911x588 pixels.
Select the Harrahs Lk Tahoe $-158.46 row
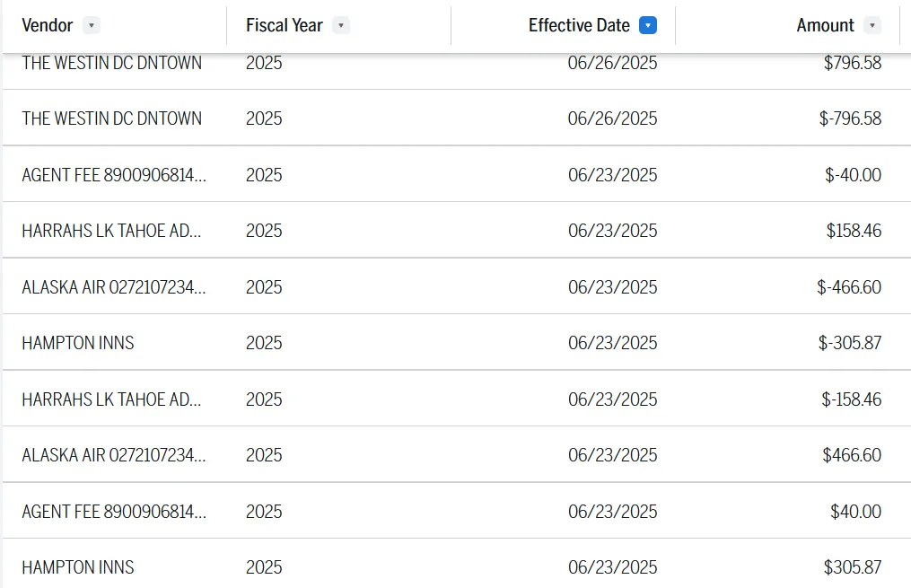[457, 399]
